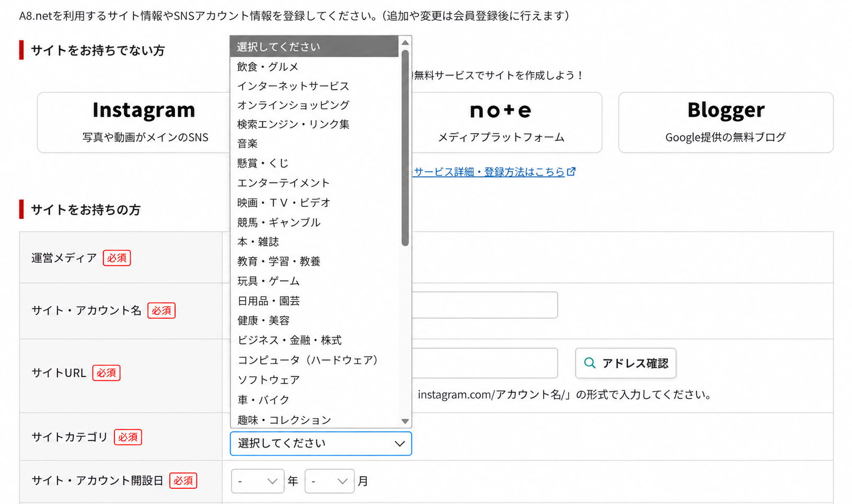
Task: Choose 音楽 category option
Action: pyautogui.click(x=315, y=144)
